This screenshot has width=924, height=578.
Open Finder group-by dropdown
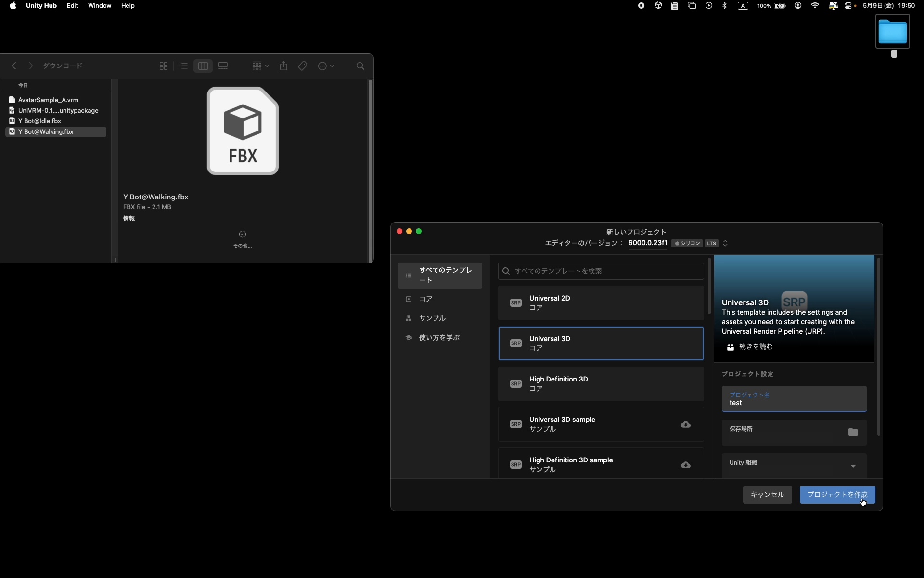260,66
